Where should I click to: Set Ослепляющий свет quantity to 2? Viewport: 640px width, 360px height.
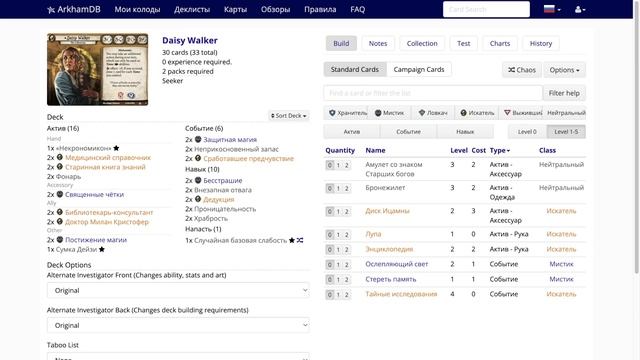347,265
